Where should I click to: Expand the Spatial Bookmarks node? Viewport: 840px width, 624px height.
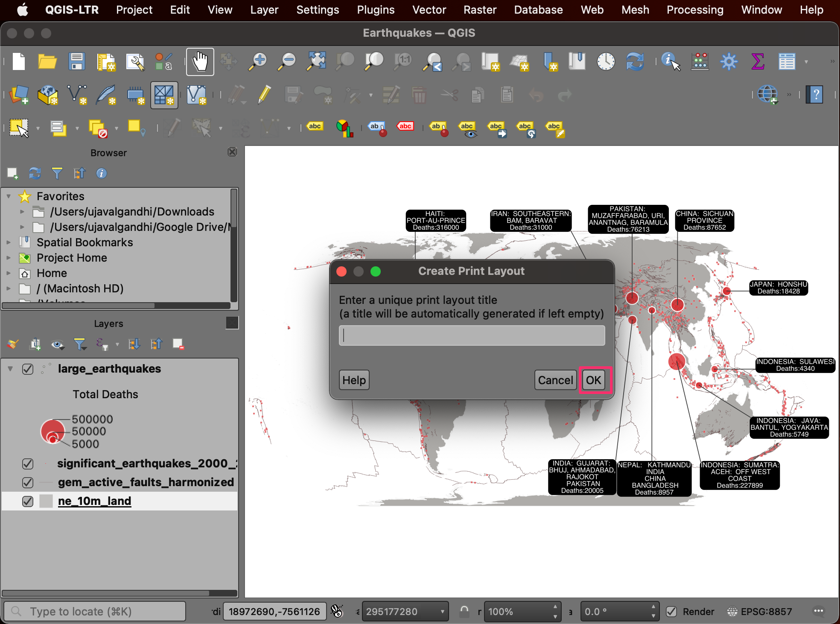tap(9, 242)
